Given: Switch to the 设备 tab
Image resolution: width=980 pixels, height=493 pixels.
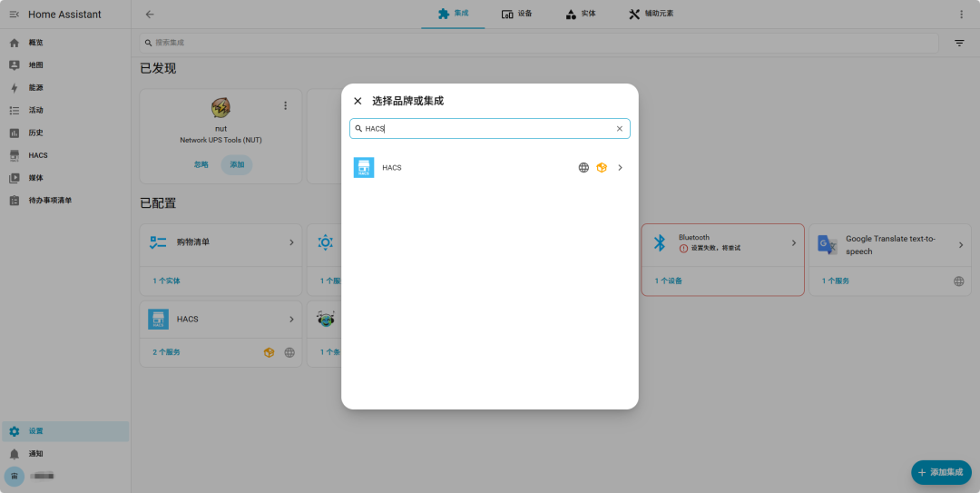Looking at the screenshot, I should point(517,14).
